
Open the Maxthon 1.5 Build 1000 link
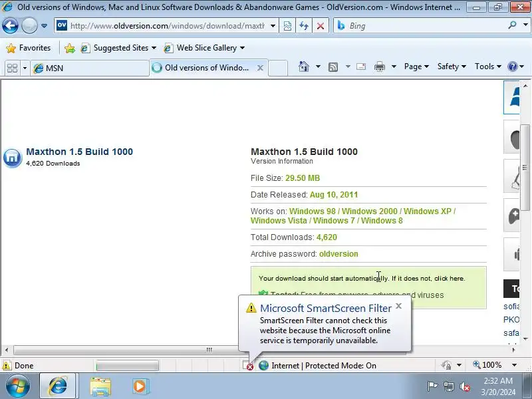tap(79, 152)
